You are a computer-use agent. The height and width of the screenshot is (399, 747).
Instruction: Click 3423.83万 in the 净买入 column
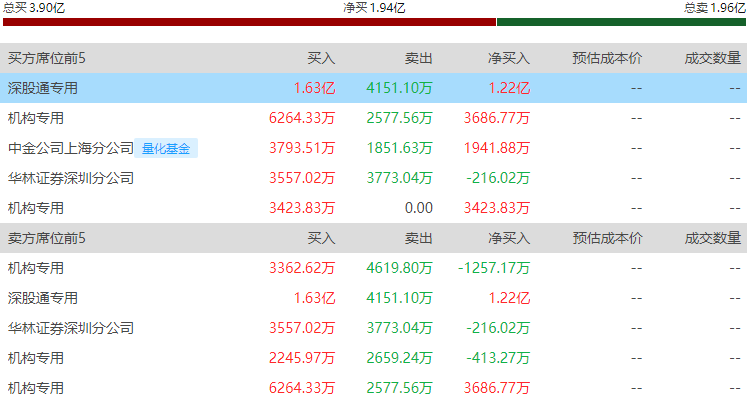[x=497, y=208]
